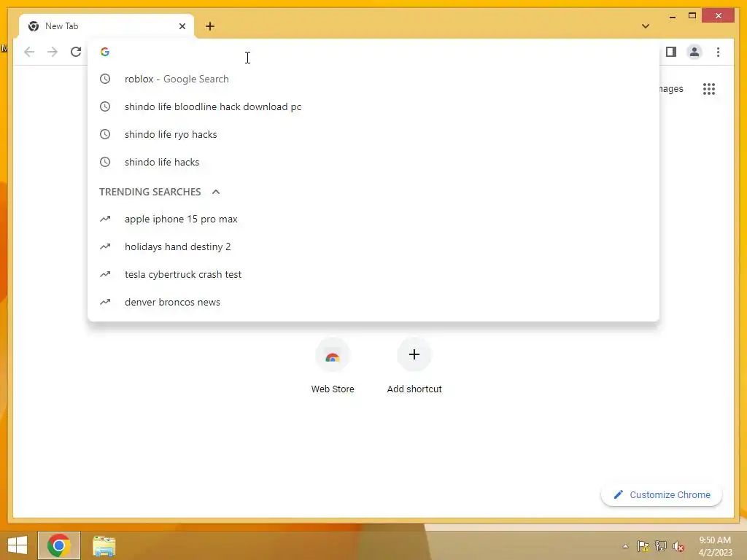Click the clock icon beside roblox suggestion
The height and width of the screenshot is (560, 747).
click(x=105, y=79)
